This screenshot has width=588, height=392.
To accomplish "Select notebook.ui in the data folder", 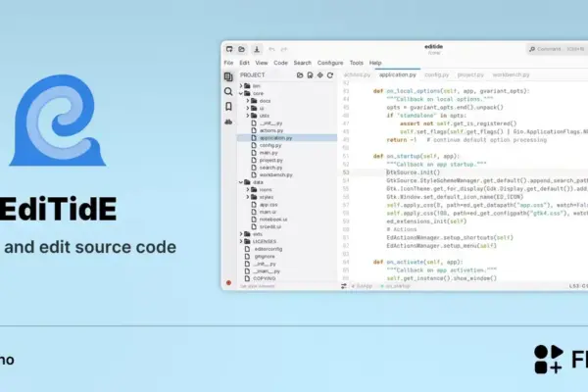I will coord(273,220).
